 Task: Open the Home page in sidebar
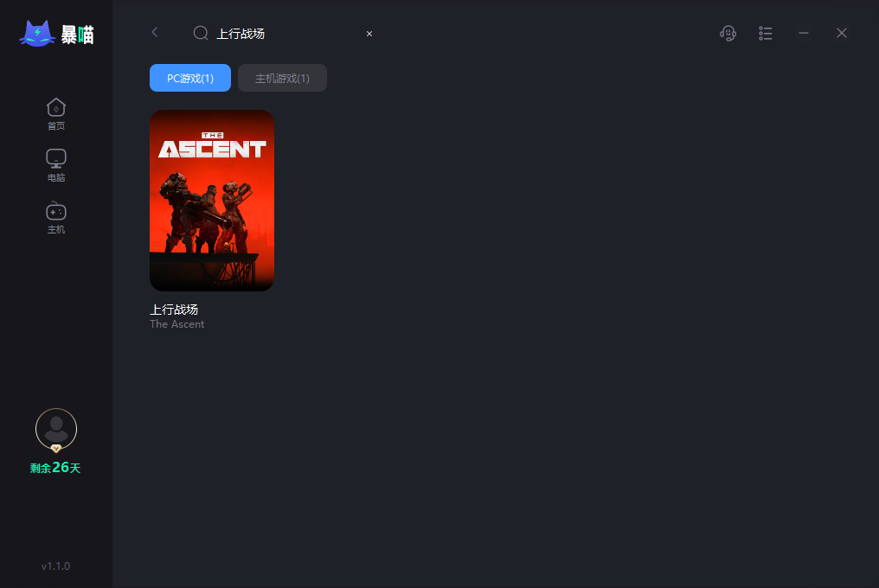click(56, 114)
